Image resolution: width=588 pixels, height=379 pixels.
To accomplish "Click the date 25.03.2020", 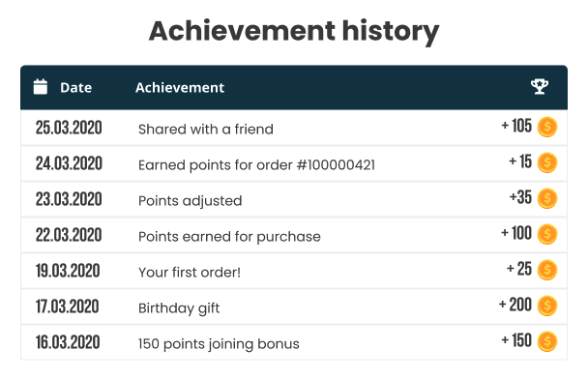I will [69, 128].
